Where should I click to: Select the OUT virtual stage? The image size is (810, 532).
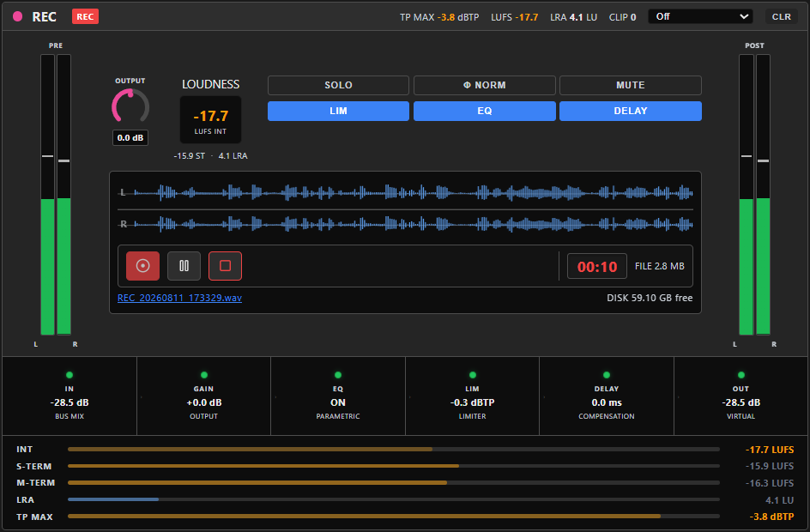pos(740,396)
